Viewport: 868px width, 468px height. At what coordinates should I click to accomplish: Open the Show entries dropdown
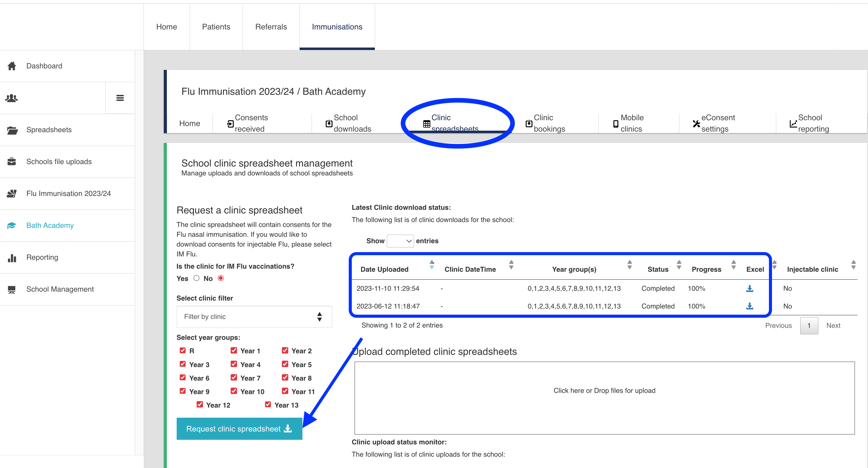coord(400,241)
